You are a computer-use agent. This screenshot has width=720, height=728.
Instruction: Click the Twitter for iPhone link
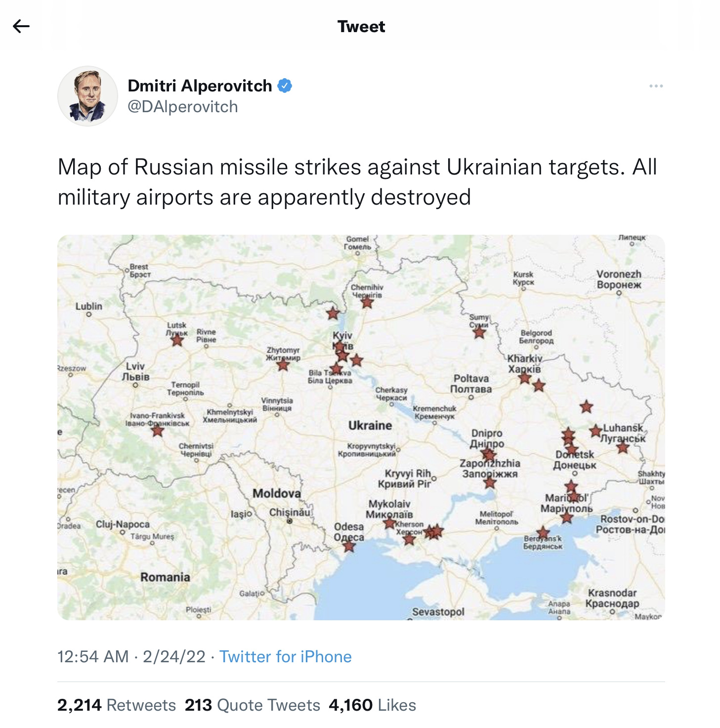click(x=285, y=656)
